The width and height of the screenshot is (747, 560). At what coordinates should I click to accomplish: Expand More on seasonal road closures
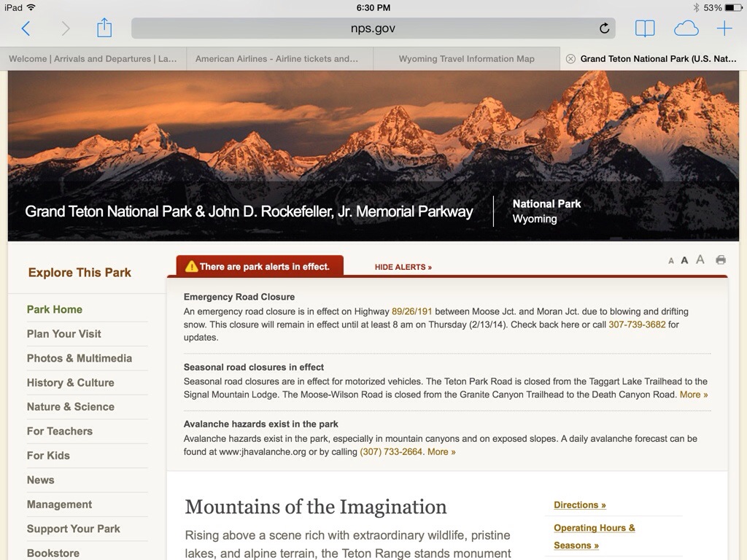(x=693, y=394)
